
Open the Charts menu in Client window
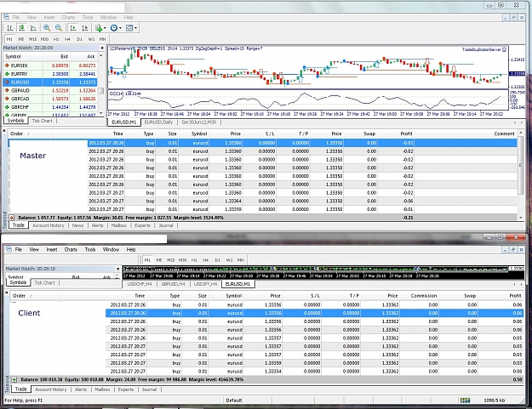pos(71,250)
